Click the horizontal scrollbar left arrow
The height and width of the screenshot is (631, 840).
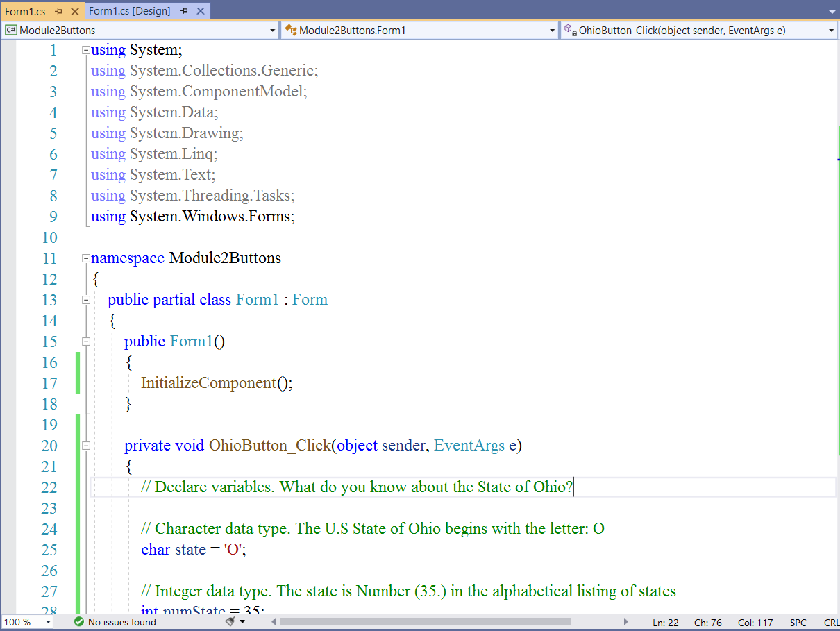tap(273, 622)
